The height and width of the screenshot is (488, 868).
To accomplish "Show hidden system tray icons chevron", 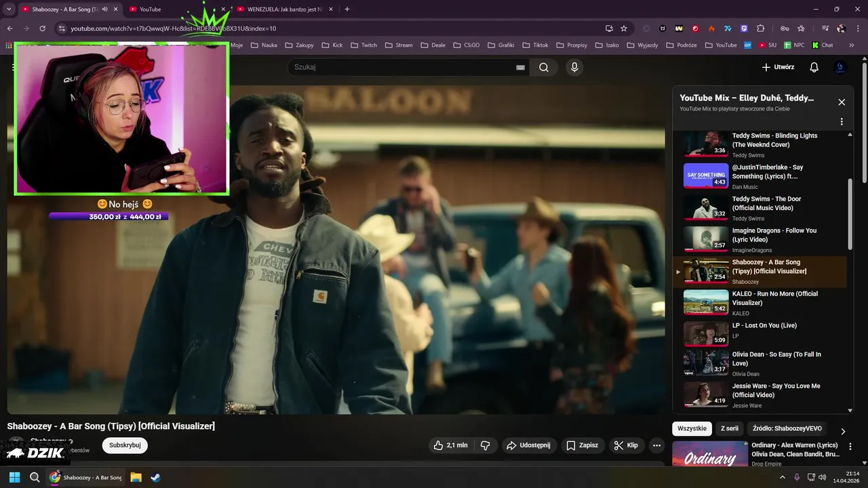I will pyautogui.click(x=782, y=477).
